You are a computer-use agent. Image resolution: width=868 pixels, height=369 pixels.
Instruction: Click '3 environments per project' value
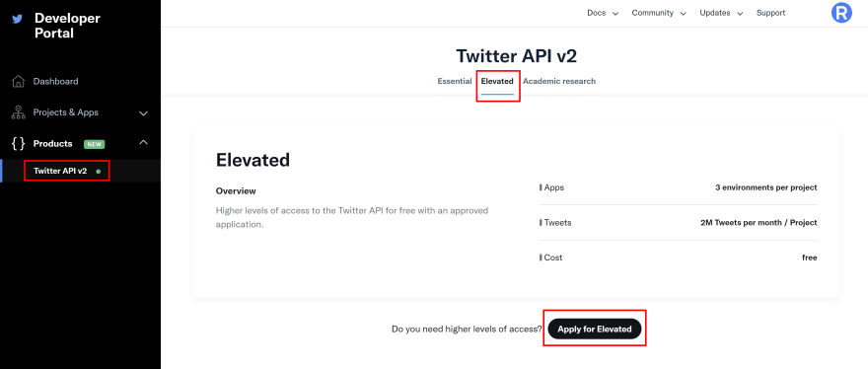point(766,187)
